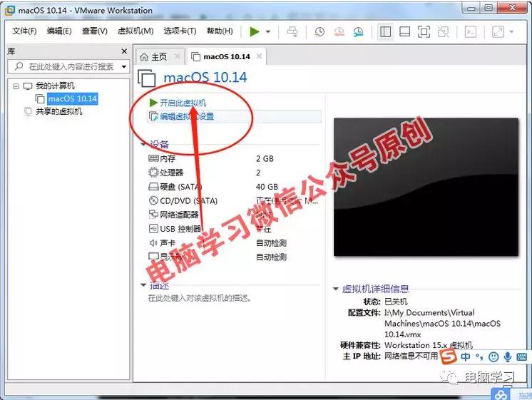The image size is (532, 400).
Task: Click the 声卡 device row
Action: tap(233, 243)
